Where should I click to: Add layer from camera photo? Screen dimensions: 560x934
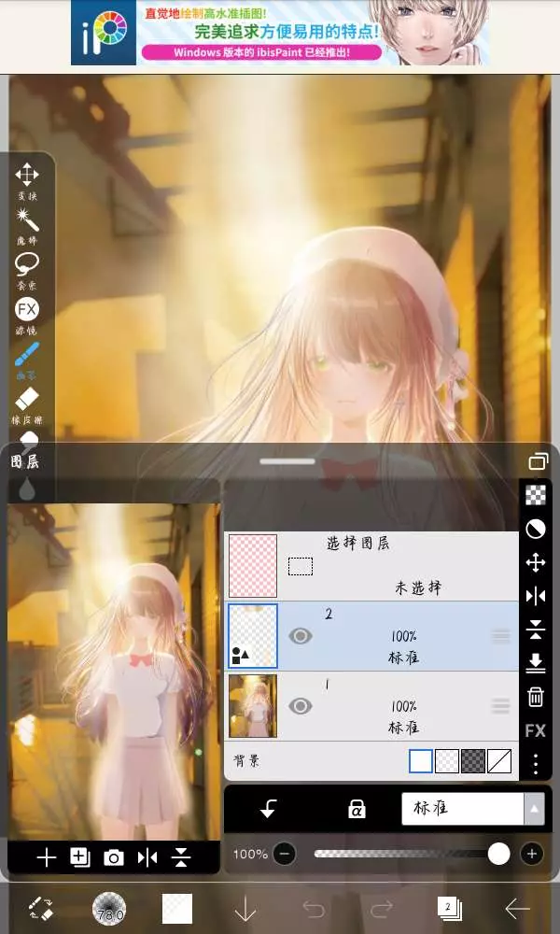click(x=114, y=857)
